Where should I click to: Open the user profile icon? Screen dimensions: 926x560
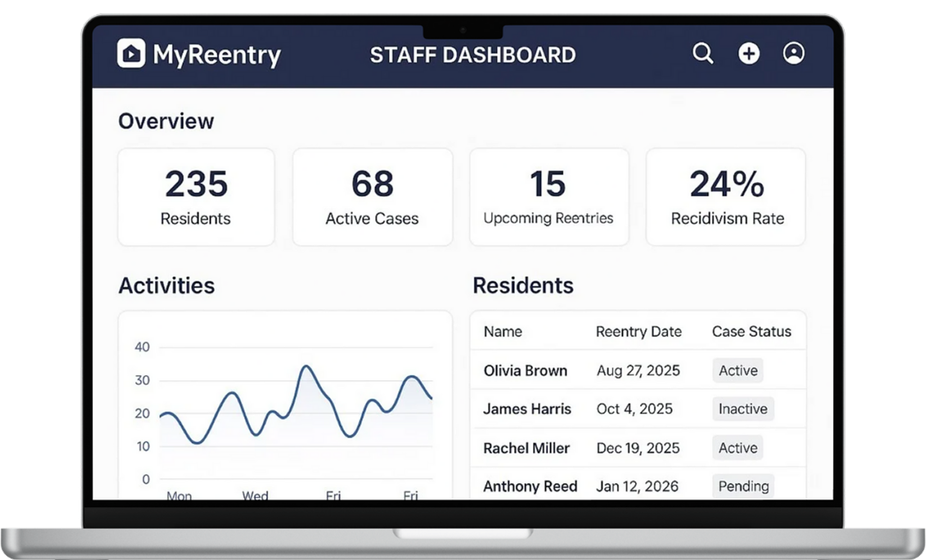(x=794, y=53)
